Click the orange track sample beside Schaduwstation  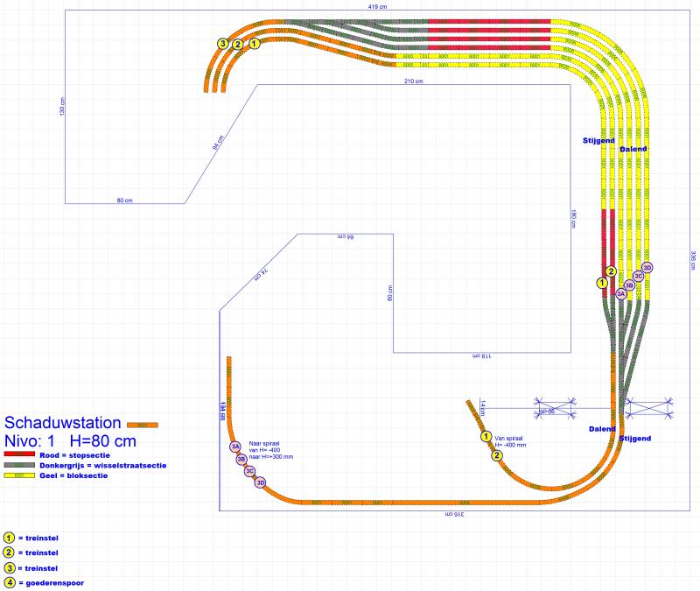[x=143, y=425]
